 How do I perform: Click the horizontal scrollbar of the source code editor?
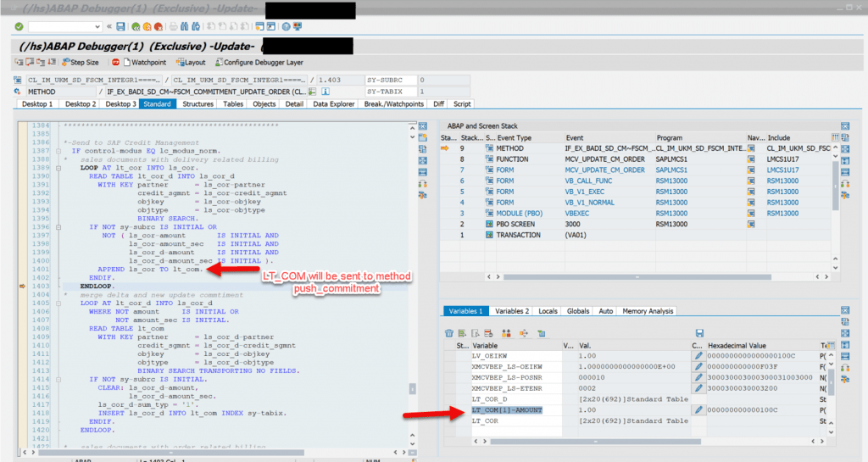[170, 452]
